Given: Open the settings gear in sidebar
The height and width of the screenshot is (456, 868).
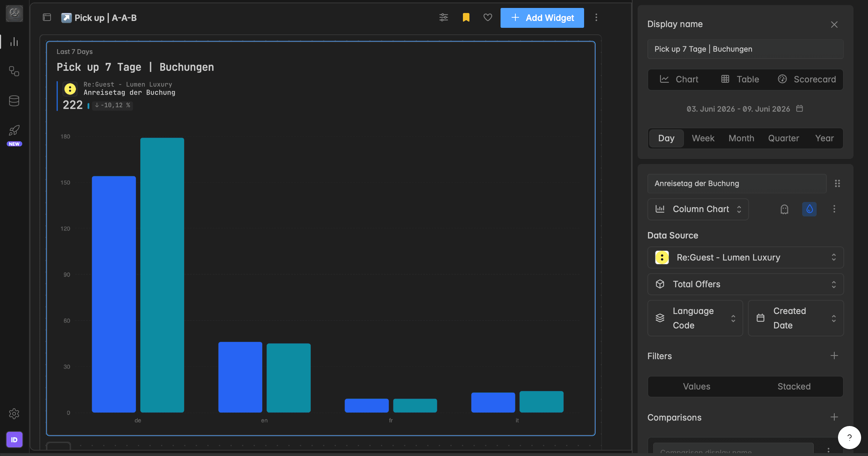Looking at the screenshot, I should pos(14,414).
